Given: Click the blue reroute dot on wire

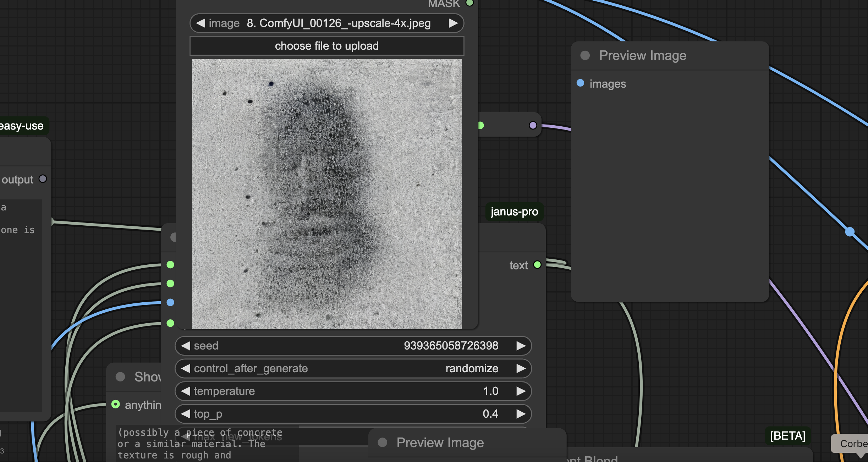Looking at the screenshot, I should tap(850, 232).
